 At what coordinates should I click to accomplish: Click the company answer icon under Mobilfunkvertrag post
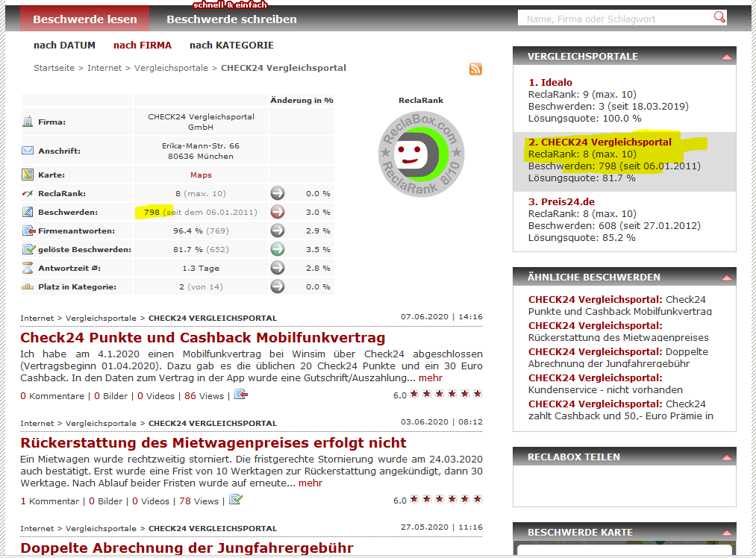(240, 395)
